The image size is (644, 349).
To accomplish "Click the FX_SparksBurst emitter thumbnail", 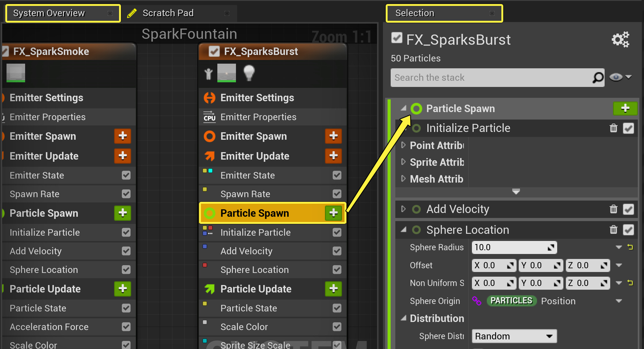I will pos(227,73).
